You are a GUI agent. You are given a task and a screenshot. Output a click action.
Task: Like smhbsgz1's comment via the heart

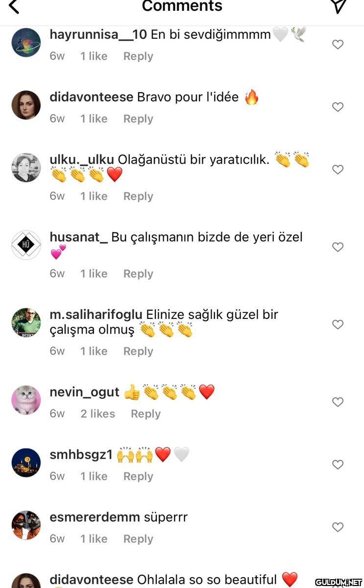tap(338, 465)
